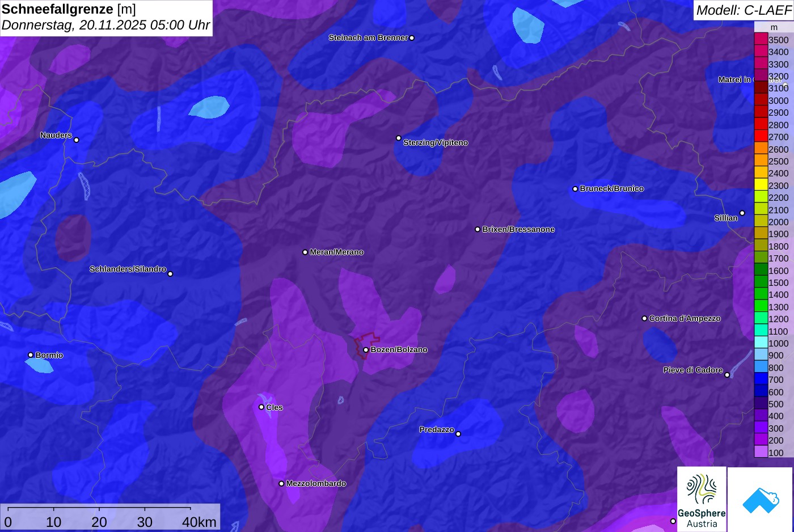The width and height of the screenshot is (794, 532).
Task: Click the Pieve di Cadore location dot
Action: (727, 374)
